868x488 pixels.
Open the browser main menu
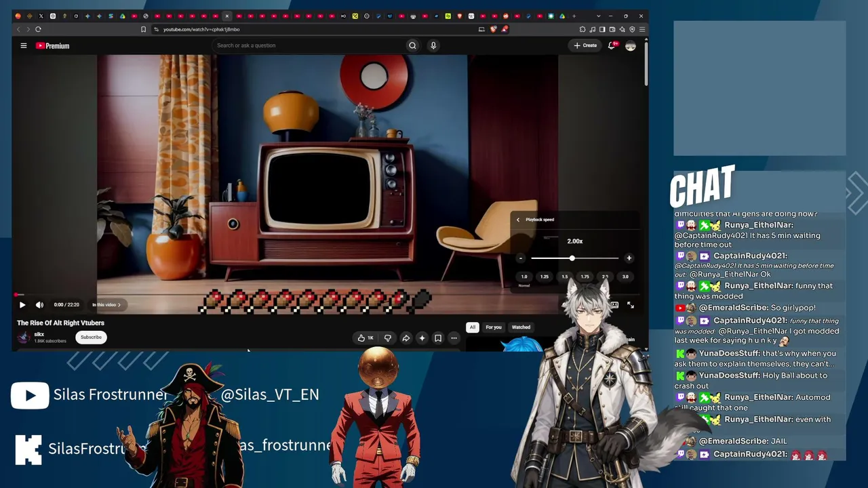tap(642, 29)
